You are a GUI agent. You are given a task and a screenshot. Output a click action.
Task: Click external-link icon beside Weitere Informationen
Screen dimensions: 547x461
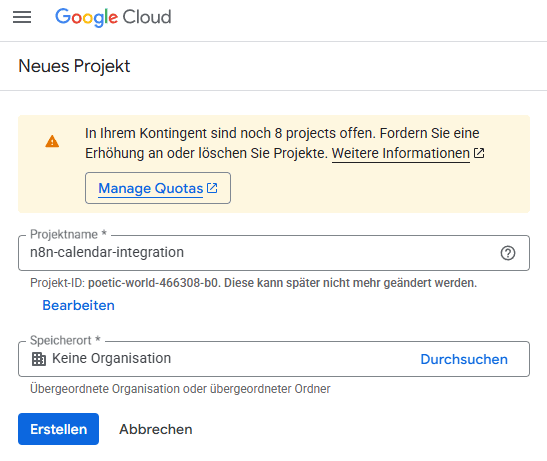coord(479,153)
